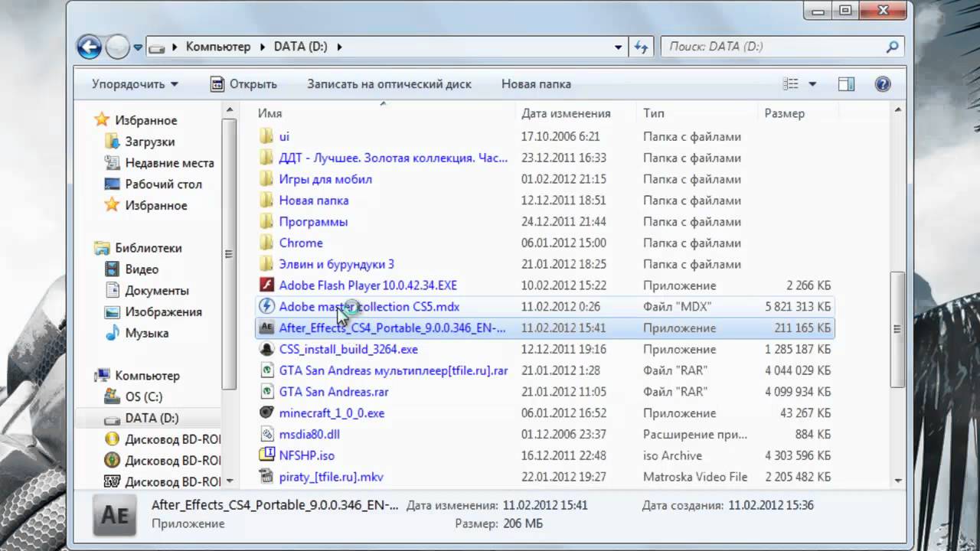Select the minecraft_1_0_0.exe file icon
980x551 pixels.
click(x=266, y=413)
